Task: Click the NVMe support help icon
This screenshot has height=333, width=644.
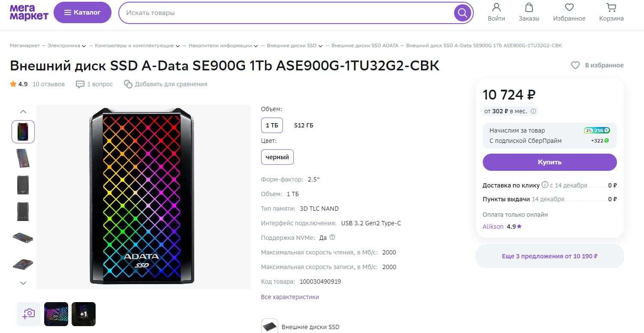Action: (x=332, y=237)
